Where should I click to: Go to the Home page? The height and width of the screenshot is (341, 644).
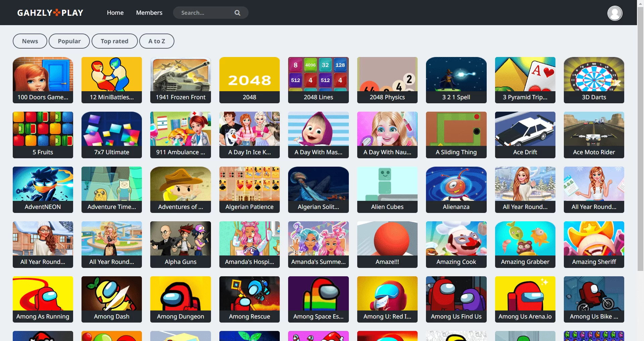tap(115, 12)
